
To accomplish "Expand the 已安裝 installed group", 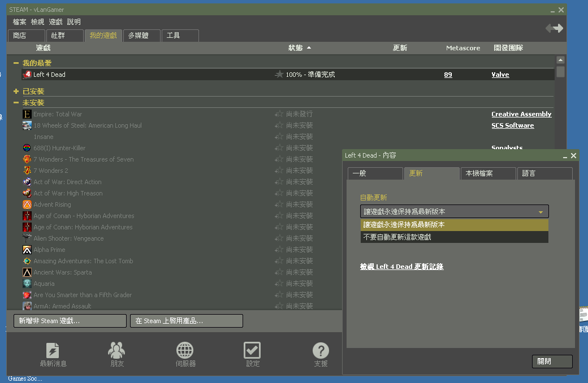I will point(16,92).
